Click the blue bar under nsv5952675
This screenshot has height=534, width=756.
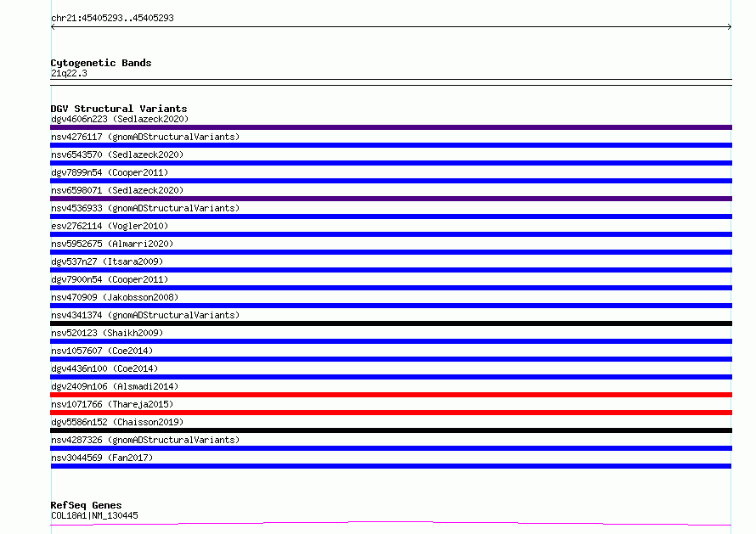point(391,252)
